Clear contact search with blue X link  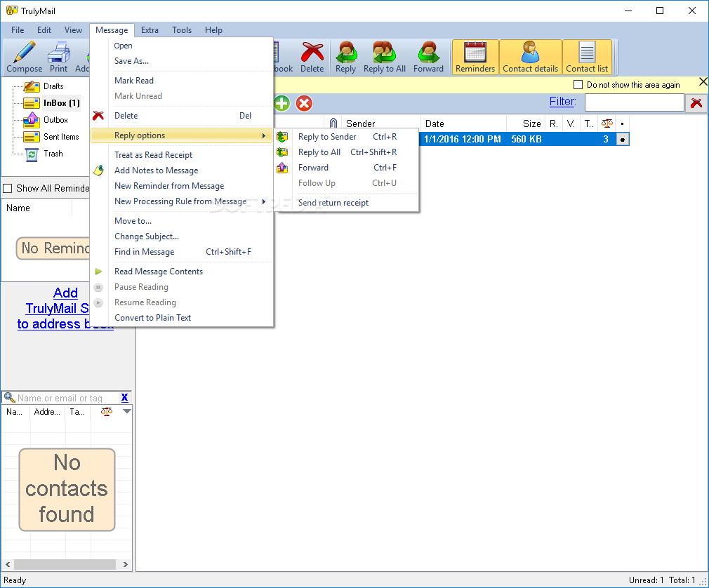125,398
